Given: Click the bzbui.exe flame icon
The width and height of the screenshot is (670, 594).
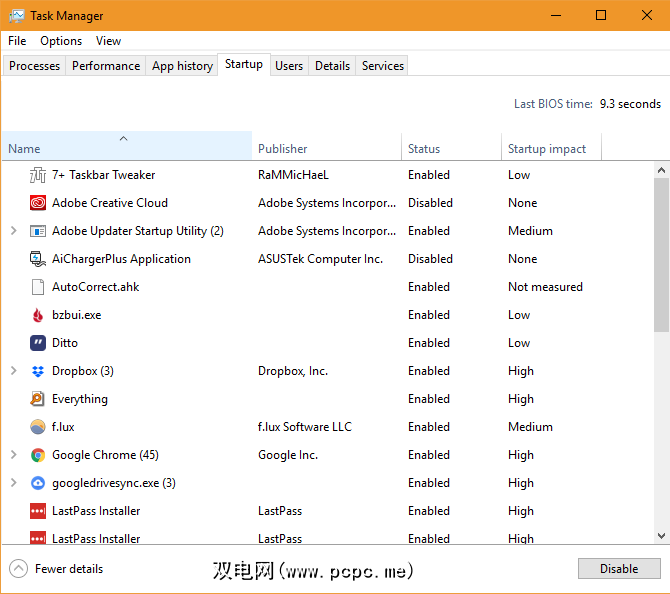Looking at the screenshot, I should coord(38,315).
